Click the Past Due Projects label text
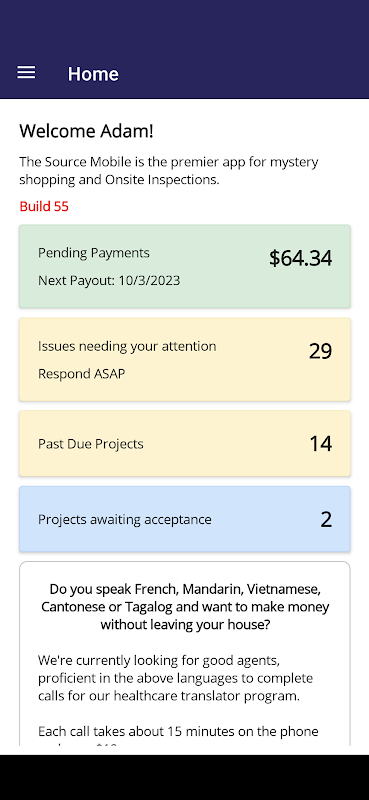Viewport: 369px width, 800px height. [x=90, y=444]
